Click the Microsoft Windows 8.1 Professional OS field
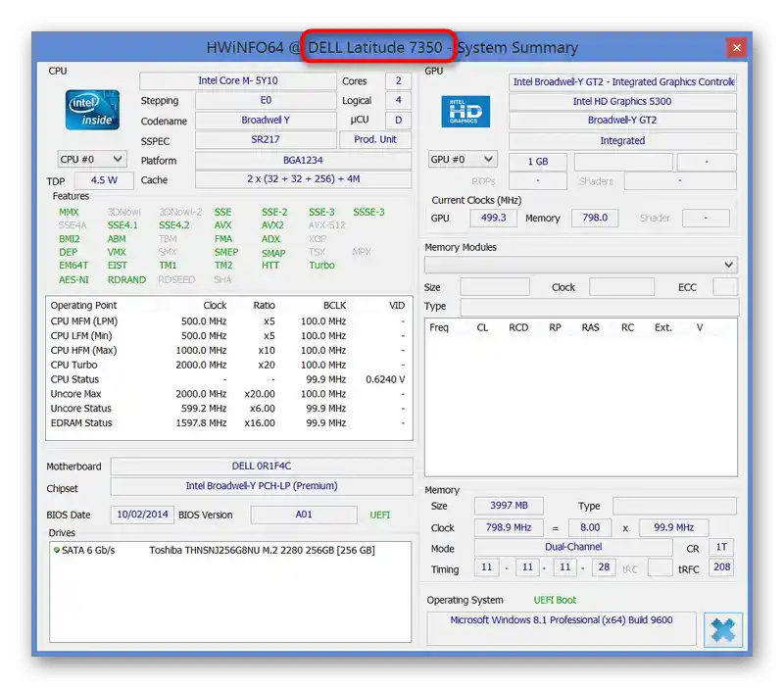The width and height of the screenshot is (784, 688). tap(561, 627)
